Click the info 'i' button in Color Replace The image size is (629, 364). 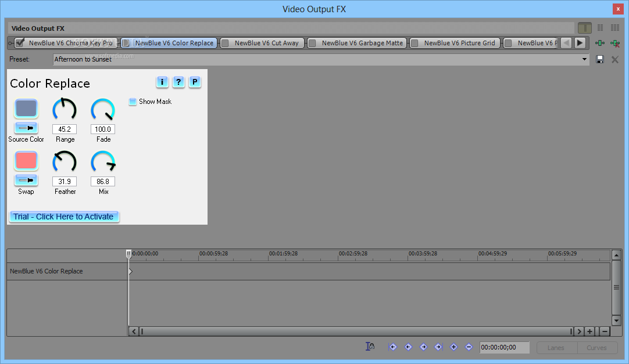(x=162, y=82)
